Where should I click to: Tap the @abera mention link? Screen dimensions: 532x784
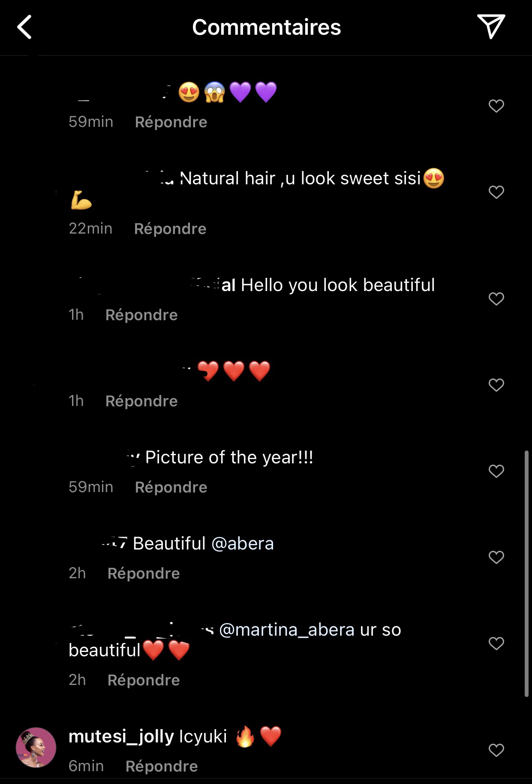point(243,544)
